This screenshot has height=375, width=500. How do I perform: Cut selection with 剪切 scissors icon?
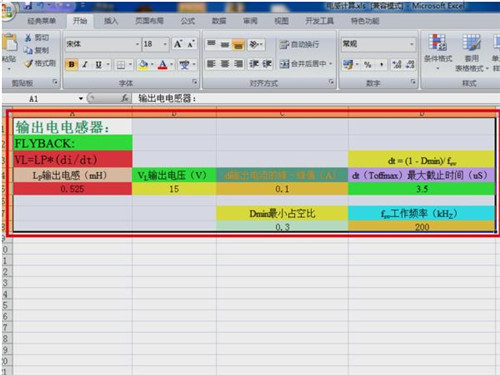pos(37,38)
